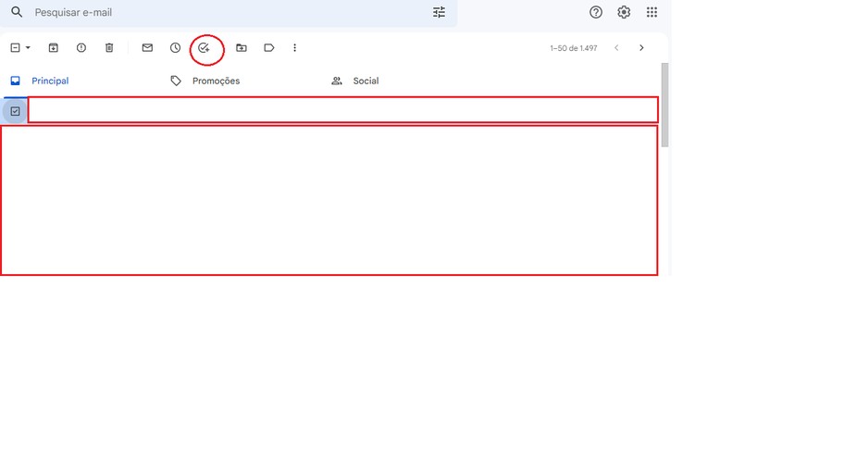Open the label icon for selected email
The height and width of the screenshot is (463, 868).
tap(269, 48)
